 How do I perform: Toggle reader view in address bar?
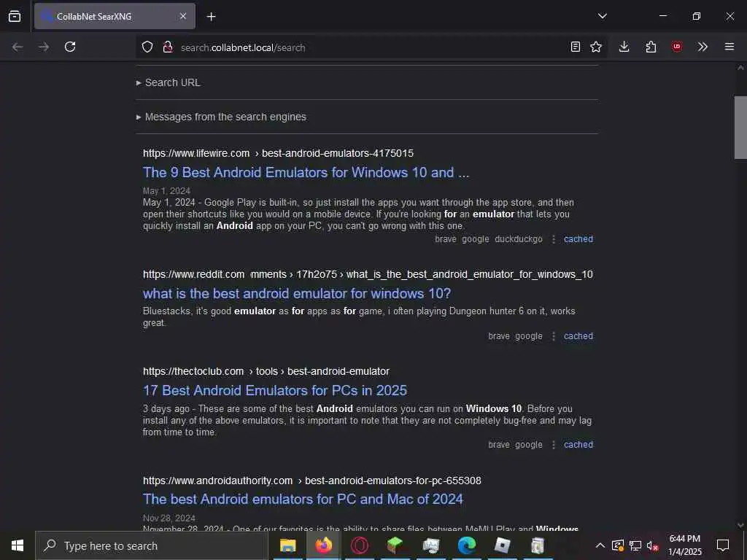click(x=576, y=47)
